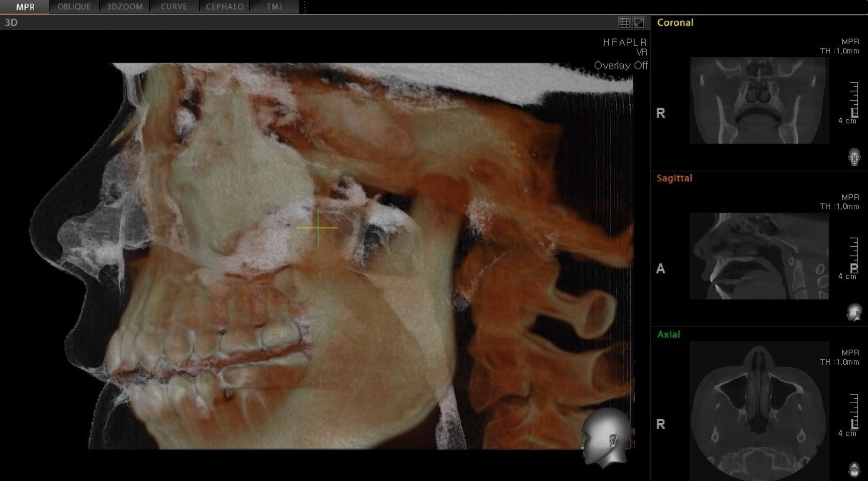Image resolution: width=868 pixels, height=481 pixels.
Task: Click the R marker in Axial view
Action: tap(661, 424)
